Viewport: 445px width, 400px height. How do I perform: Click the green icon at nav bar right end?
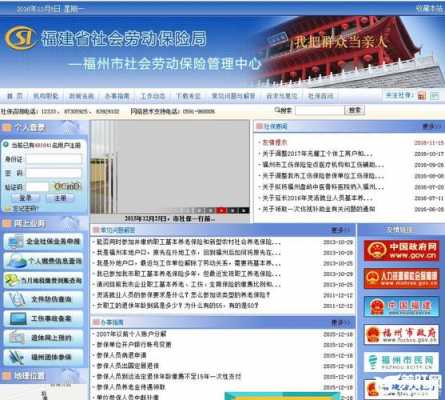tap(435, 96)
